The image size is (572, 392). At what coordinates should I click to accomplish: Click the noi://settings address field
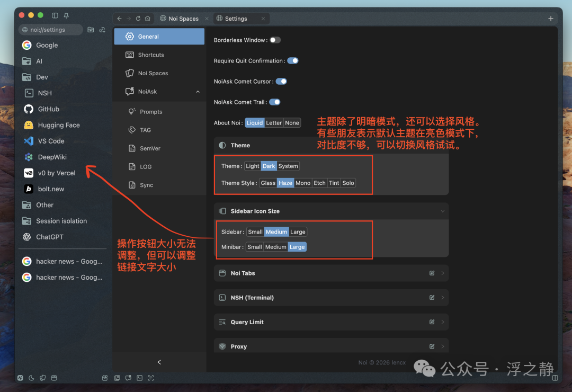(x=51, y=30)
